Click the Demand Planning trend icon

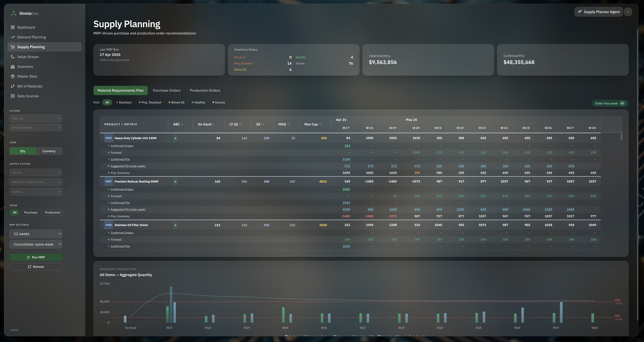tap(13, 37)
